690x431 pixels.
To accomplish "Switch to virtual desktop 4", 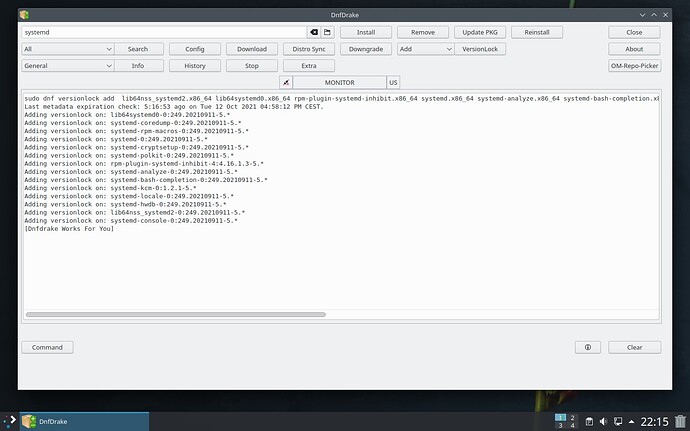I will (x=572, y=425).
